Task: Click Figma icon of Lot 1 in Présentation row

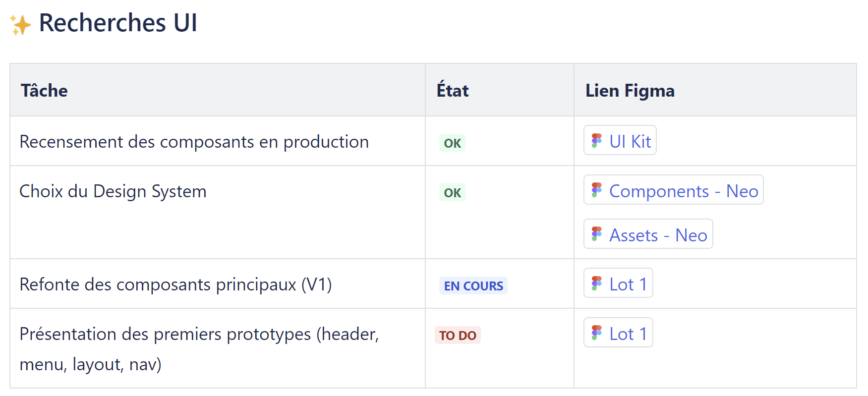Action: 597,333
